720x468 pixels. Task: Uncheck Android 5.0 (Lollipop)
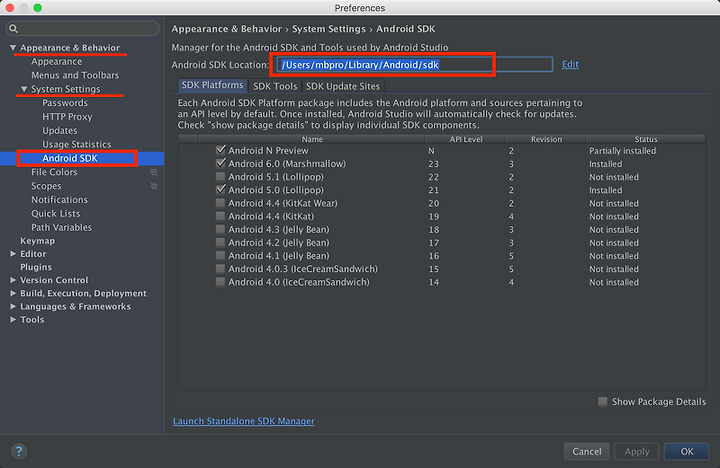221,189
